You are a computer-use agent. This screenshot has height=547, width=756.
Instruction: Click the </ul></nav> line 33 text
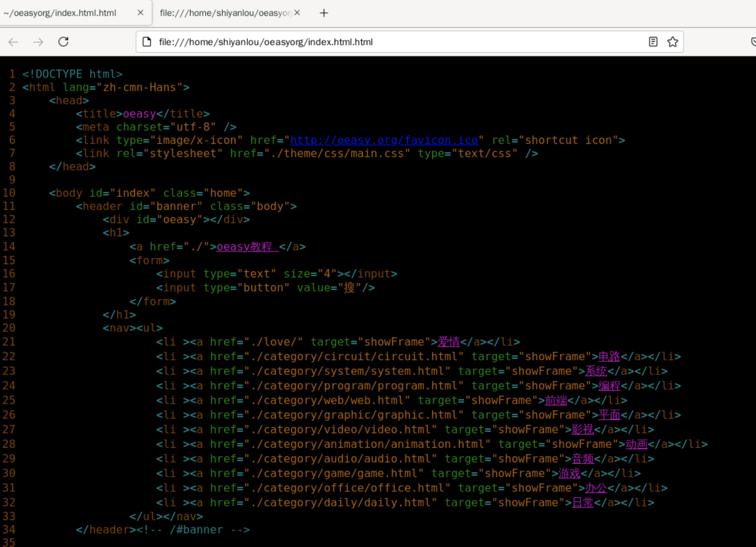coord(166,516)
